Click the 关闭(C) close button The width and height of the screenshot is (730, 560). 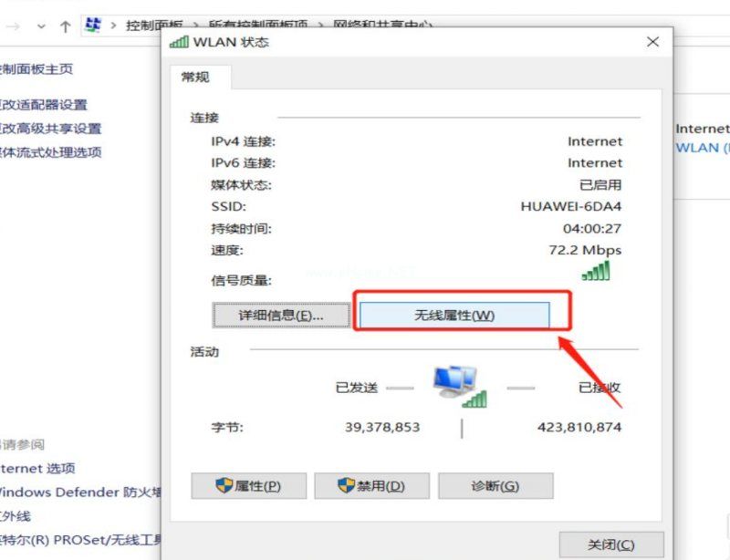coord(611,544)
